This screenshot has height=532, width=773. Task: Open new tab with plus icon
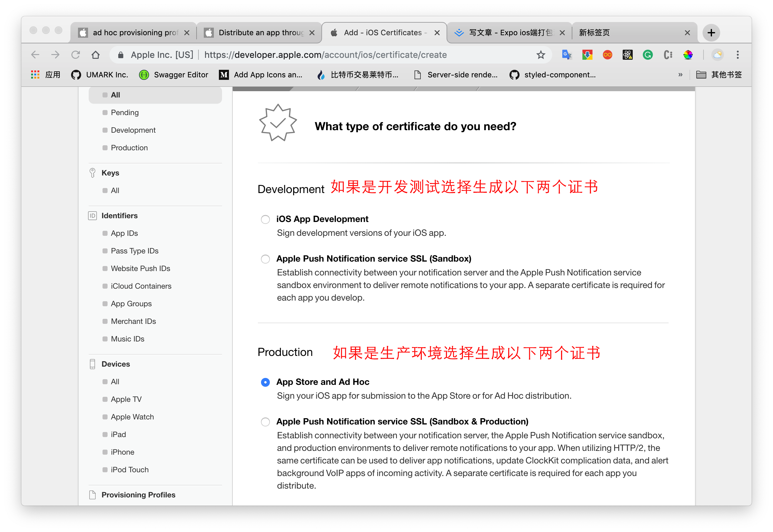(711, 33)
